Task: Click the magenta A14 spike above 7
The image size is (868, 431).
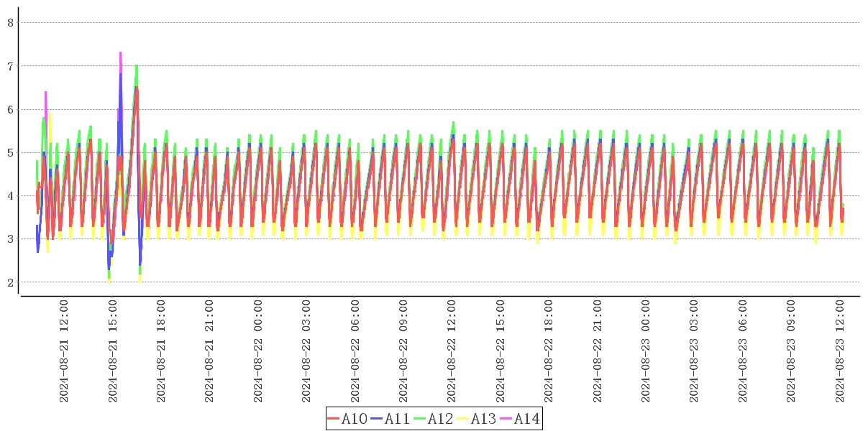Action: tap(120, 54)
